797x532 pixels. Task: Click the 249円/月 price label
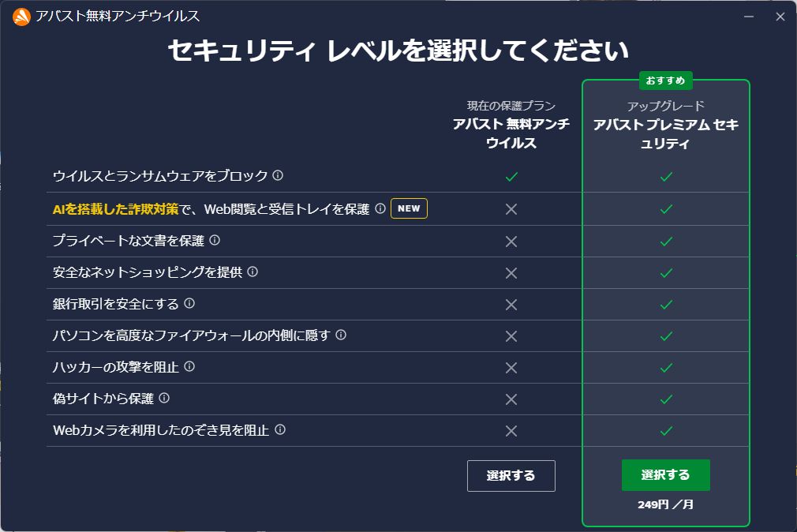click(x=665, y=504)
